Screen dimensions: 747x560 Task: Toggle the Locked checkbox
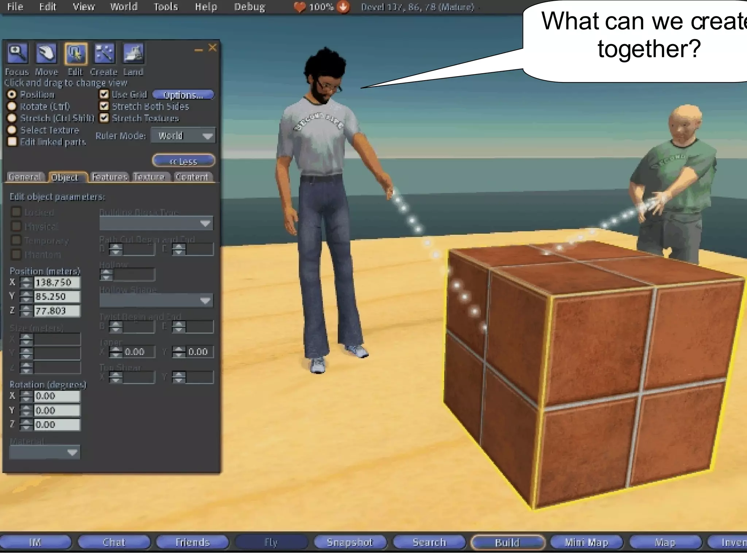(16, 212)
